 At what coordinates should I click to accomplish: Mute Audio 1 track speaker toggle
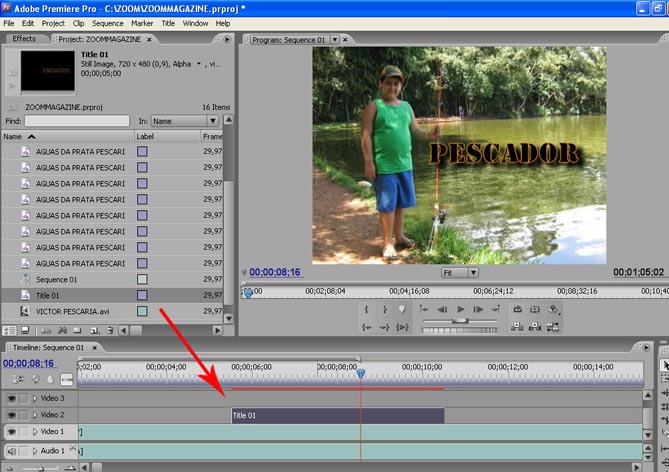(x=12, y=451)
